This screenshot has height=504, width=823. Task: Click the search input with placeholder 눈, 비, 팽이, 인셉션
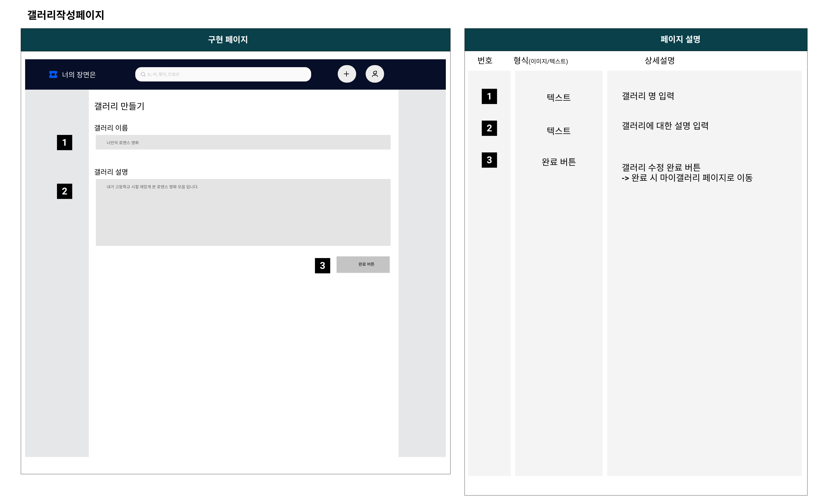coord(223,74)
